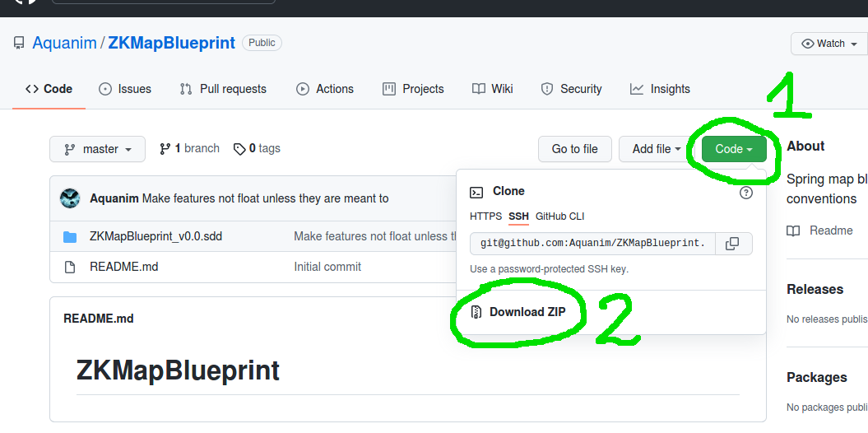Switch to the Wiki tab
This screenshot has height=433, width=868.
click(493, 89)
